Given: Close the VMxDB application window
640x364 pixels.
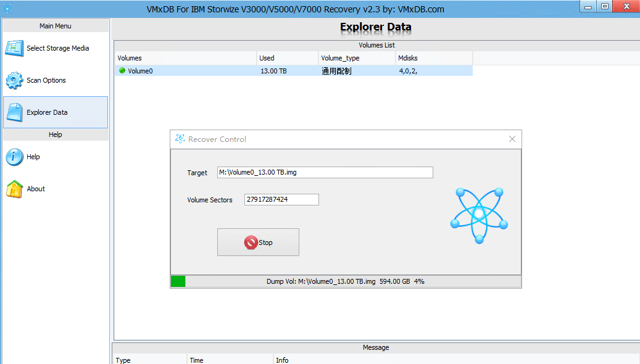Looking at the screenshot, I should pyautogui.click(x=626, y=7).
